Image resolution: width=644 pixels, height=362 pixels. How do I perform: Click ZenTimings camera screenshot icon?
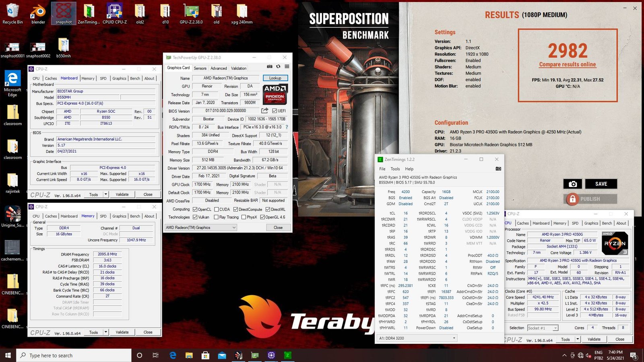click(x=498, y=169)
